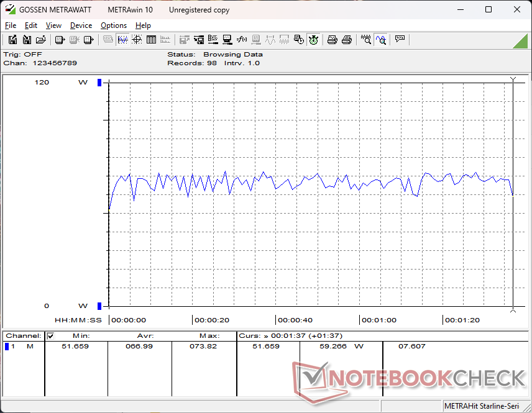Click the first printer icon
The height and width of the screenshot is (413, 532).
coord(332,40)
